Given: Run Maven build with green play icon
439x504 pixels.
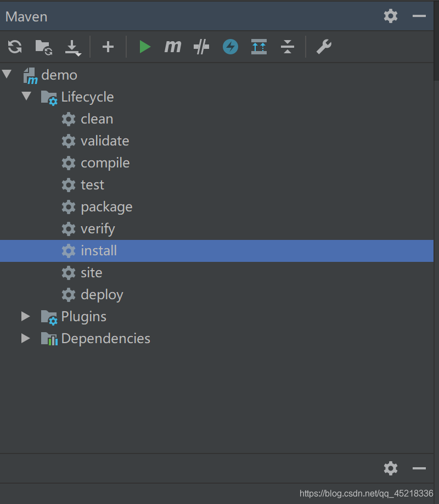Looking at the screenshot, I should pos(145,47).
